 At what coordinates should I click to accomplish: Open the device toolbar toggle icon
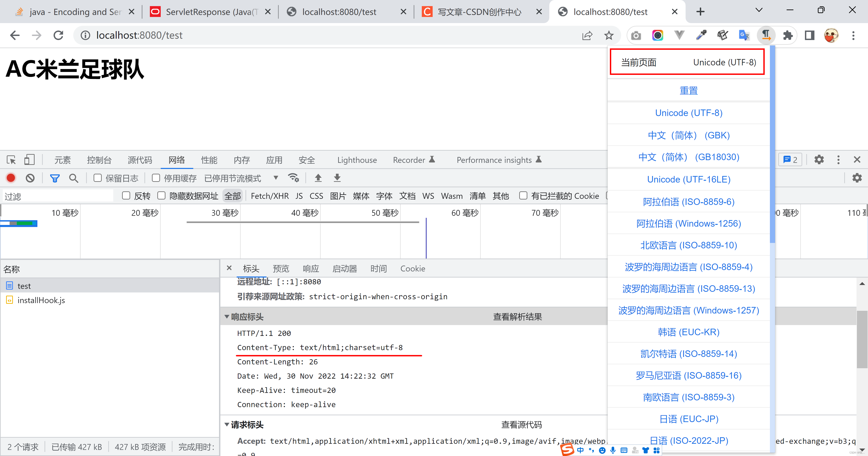[29, 159]
